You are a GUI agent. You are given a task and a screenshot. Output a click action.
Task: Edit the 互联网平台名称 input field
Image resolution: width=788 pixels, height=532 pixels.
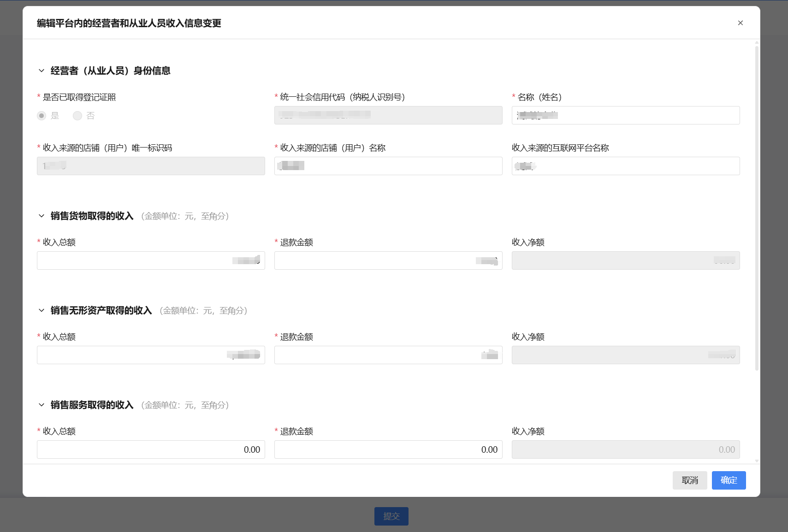(626, 166)
